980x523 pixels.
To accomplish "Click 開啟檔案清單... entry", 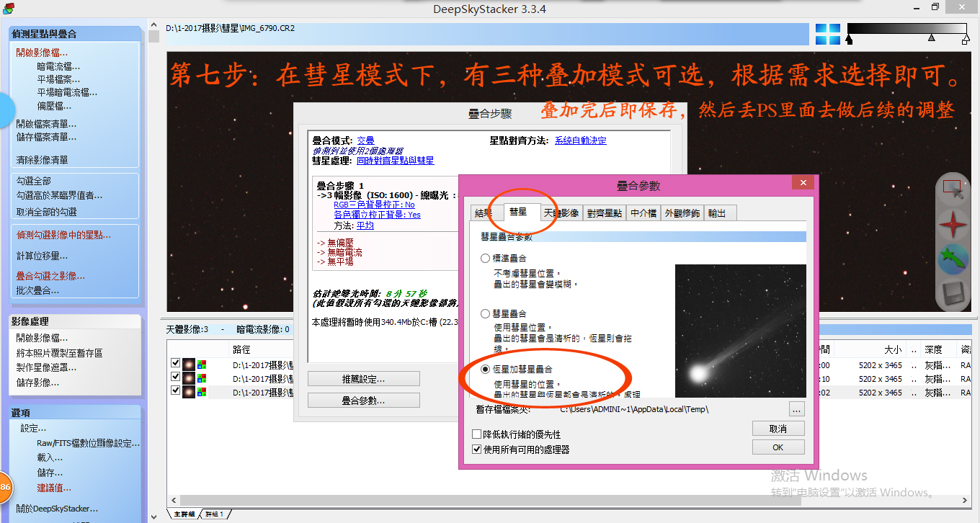I will pos(46,124).
